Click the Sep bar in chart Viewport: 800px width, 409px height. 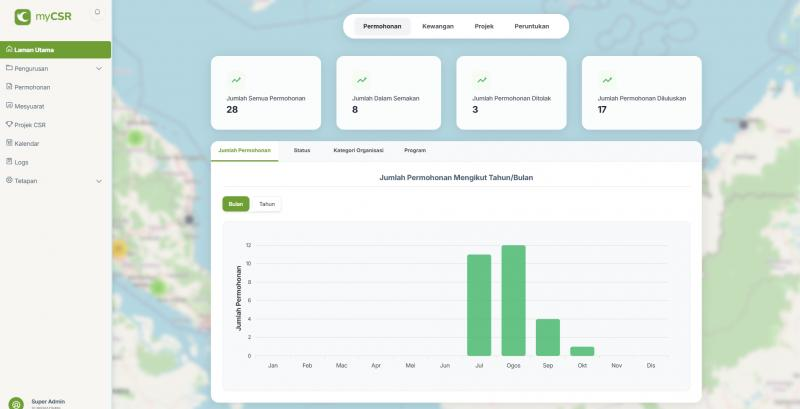tap(547, 337)
